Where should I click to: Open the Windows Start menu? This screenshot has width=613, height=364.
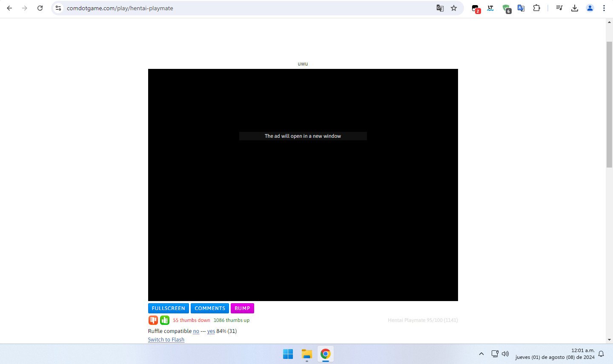point(288,354)
